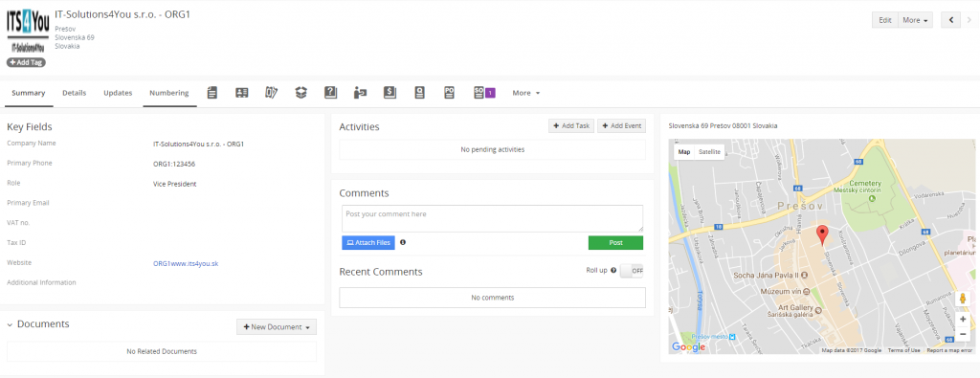
Task: Switch to the Summary tab
Action: click(x=29, y=93)
